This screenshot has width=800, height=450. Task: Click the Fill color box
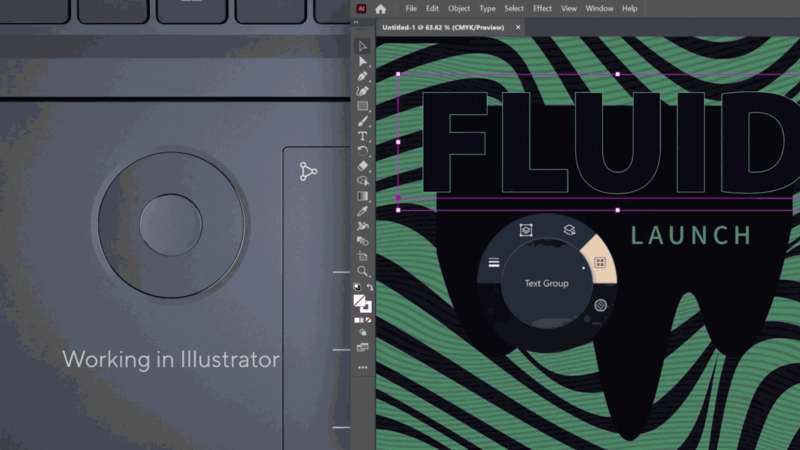point(359,301)
